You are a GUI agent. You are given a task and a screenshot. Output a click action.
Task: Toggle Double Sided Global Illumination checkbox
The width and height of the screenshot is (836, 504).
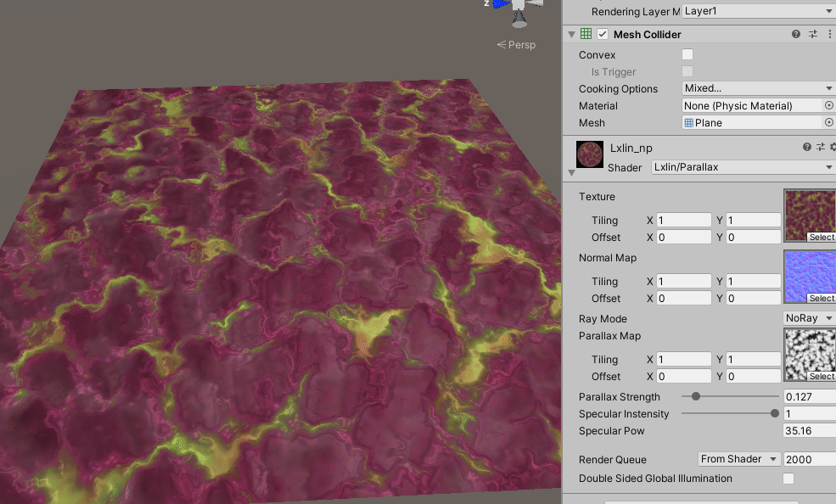(788, 479)
